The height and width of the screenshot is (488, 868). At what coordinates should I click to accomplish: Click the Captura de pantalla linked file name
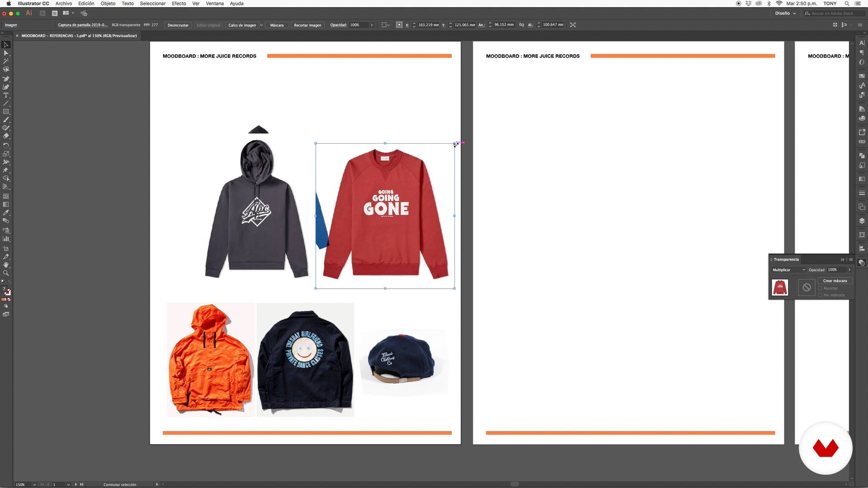(x=83, y=25)
